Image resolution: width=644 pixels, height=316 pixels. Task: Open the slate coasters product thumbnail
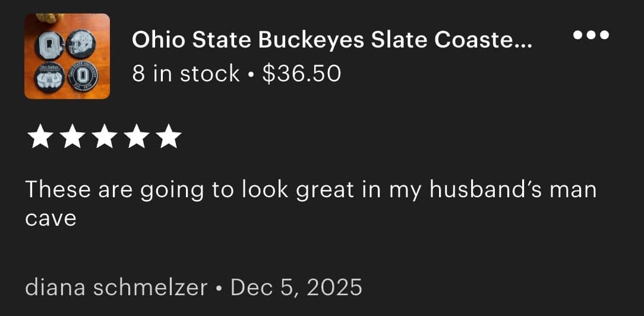coord(67,56)
